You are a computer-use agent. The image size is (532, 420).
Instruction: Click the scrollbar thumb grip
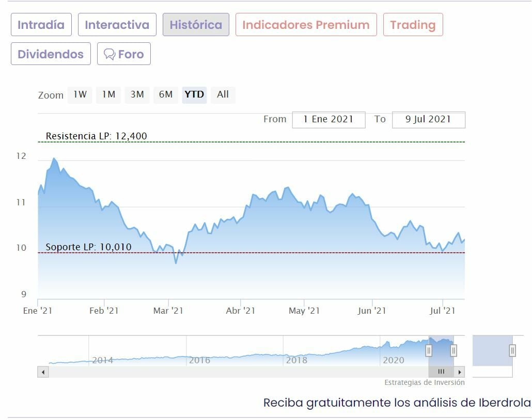click(441, 372)
